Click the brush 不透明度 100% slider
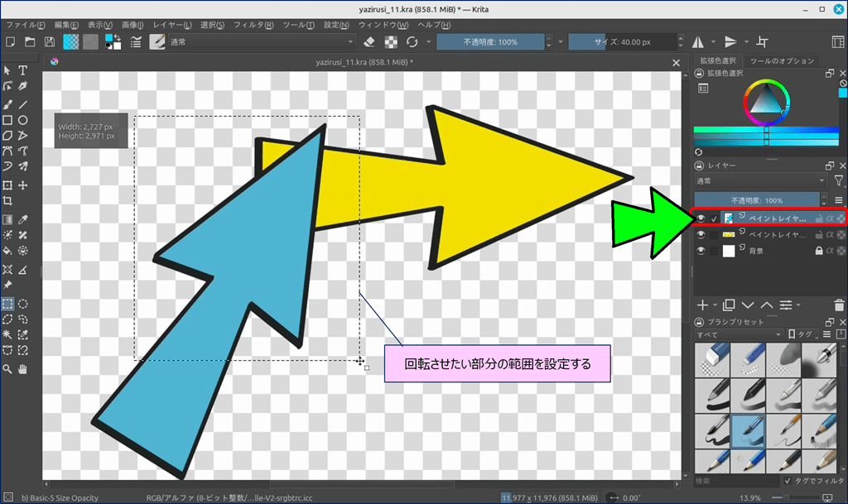Screen dimensions: 848x504 [490, 41]
